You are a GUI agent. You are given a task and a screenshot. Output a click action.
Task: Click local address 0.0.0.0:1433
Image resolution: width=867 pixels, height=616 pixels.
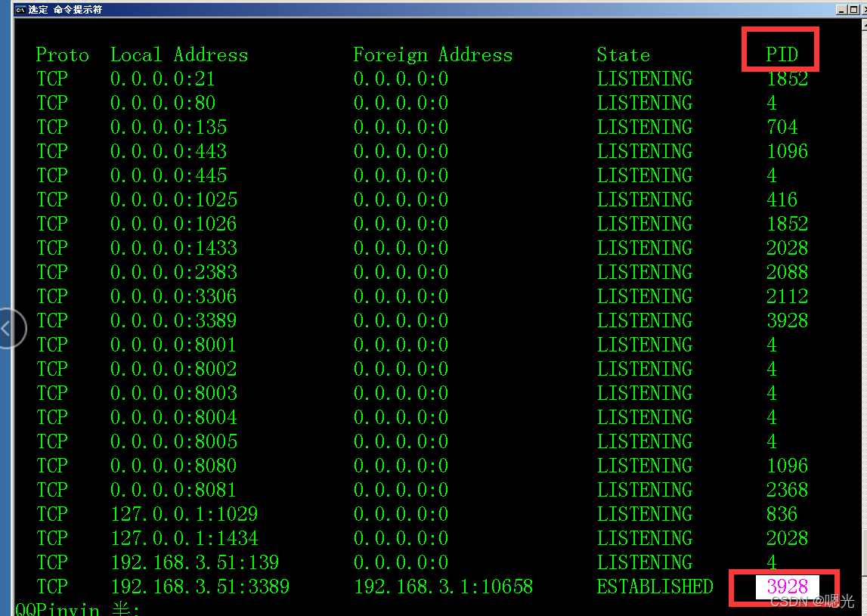[174, 248]
